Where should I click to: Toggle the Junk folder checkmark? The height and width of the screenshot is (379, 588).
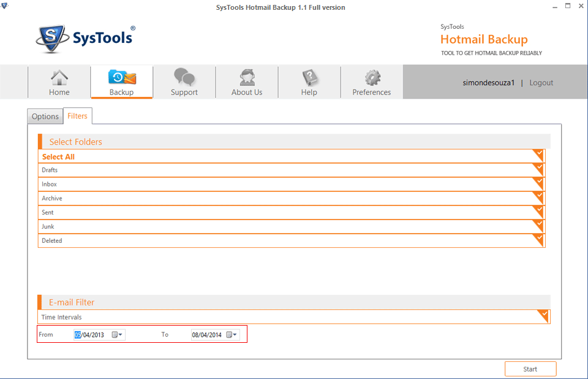coord(538,225)
